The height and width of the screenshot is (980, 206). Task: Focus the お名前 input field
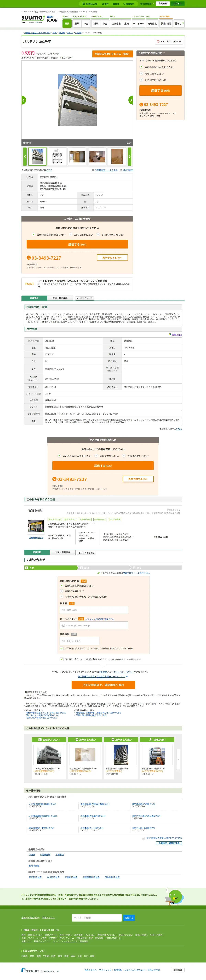pos(94,610)
